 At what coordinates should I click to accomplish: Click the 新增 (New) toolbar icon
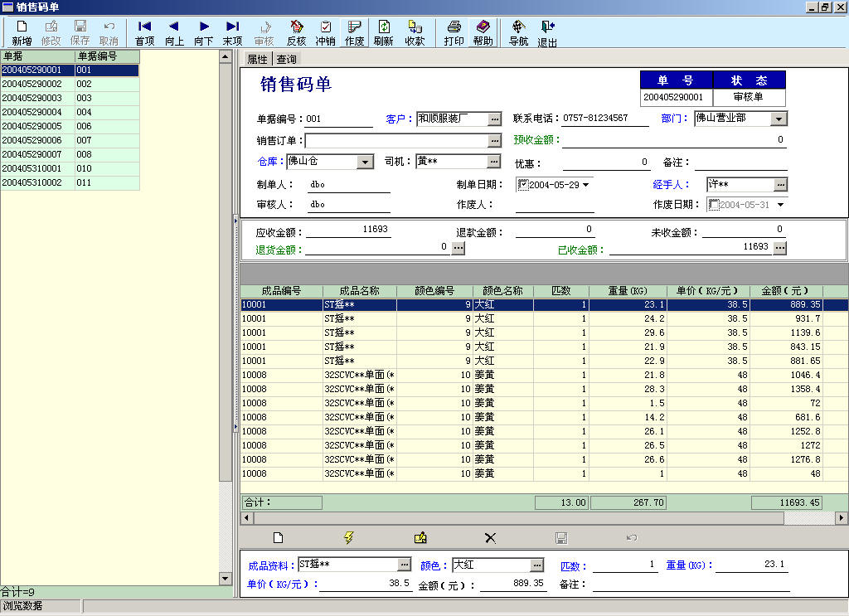click(22, 33)
